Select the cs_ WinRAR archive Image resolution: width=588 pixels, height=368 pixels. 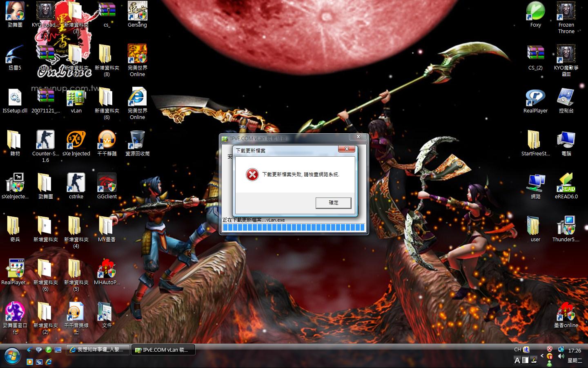[107, 15]
